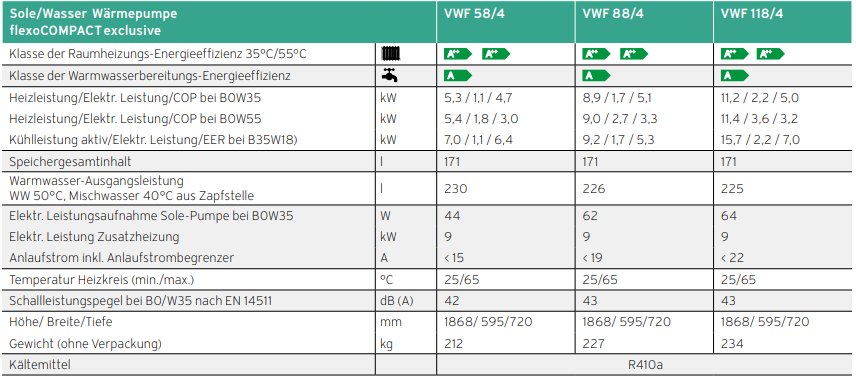Click first A++ label under VWF 58/4

pyautogui.click(x=459, y=53)
